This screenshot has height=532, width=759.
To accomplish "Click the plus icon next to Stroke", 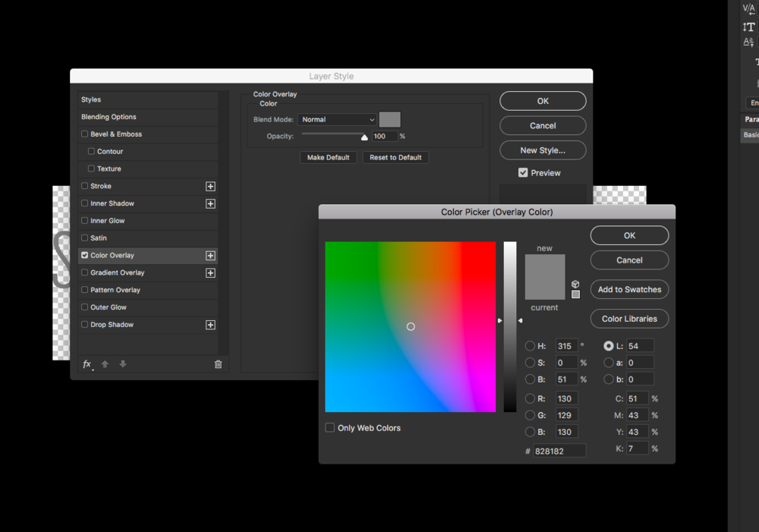I will click(x=210, y=186).
